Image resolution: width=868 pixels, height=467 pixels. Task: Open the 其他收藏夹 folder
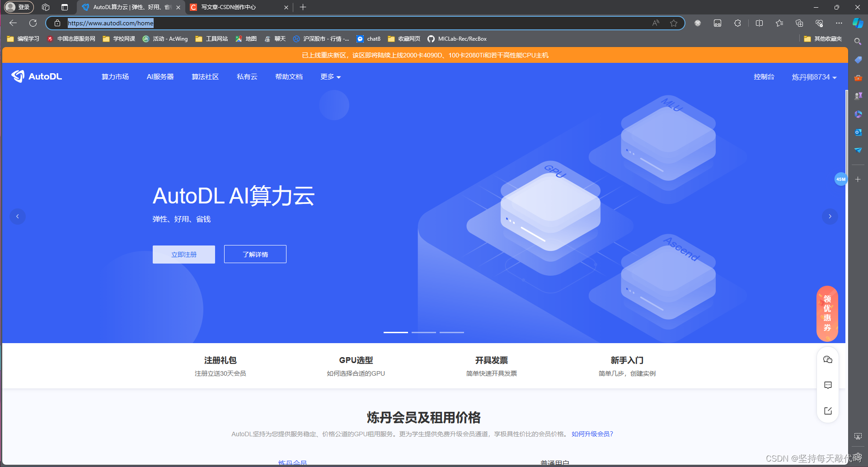click(x=823, y=39)
